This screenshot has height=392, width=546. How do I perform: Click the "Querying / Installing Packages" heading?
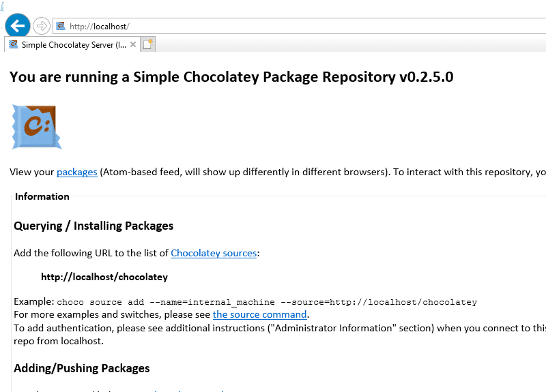click(94, 226)
